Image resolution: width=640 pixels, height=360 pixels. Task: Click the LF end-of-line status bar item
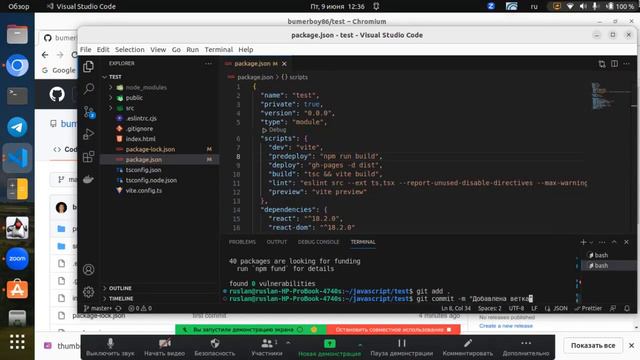point(534,308)
